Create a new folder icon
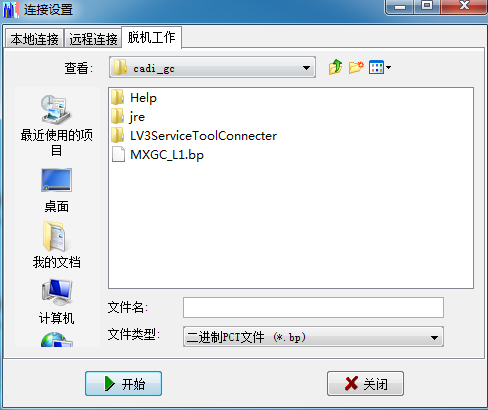 (356, 67)
